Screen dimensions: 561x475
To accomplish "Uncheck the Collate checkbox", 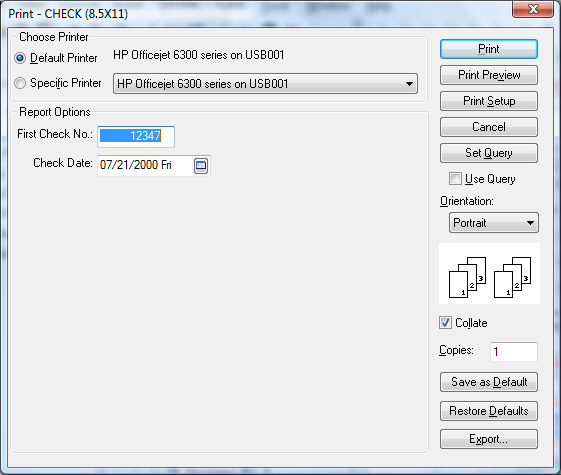I will 445,323.
